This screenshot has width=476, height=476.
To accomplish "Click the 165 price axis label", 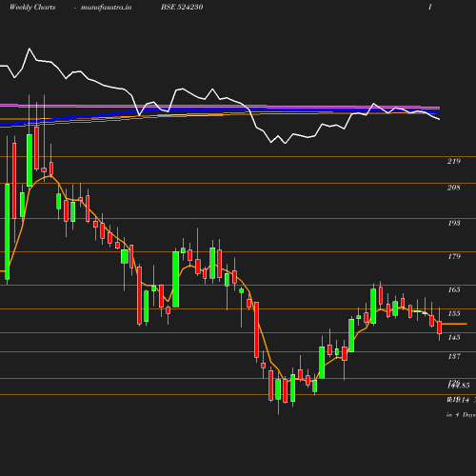I will tap(454, 289).
